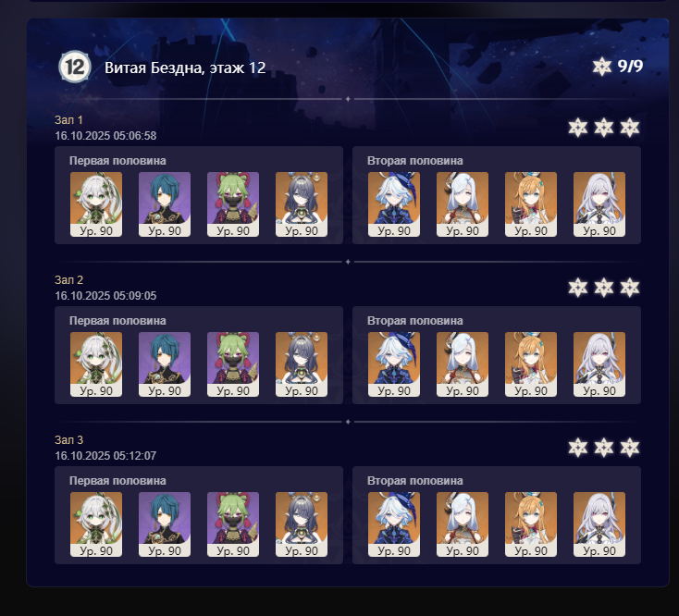The image size is (679, 616).
Task: Select Nahida portrait in Зал 1 first half
Action: point(96,204)
